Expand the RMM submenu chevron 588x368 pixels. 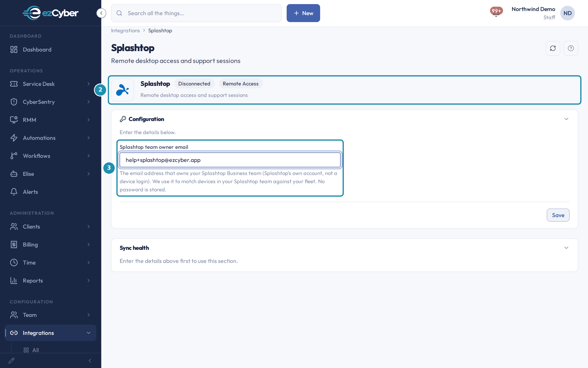[88, 120]
